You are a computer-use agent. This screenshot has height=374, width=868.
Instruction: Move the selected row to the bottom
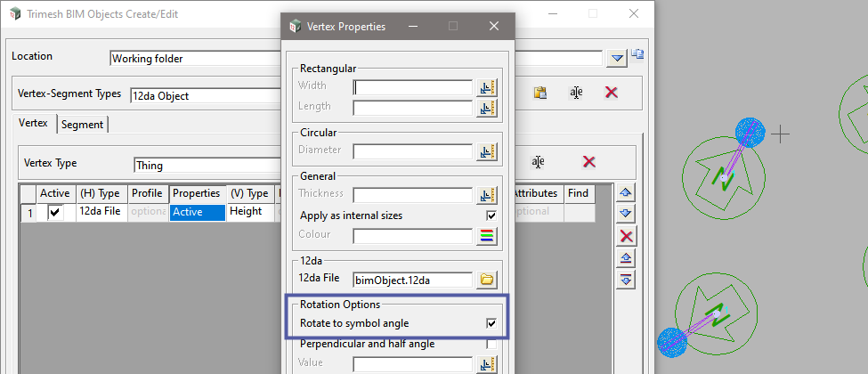tap(627, 279)
